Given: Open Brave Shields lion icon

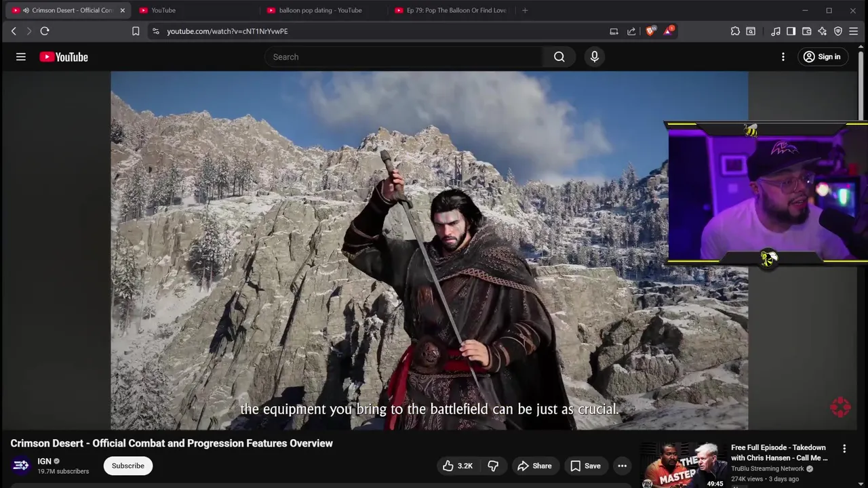Looking at the screenshot, I should (651, 31).
